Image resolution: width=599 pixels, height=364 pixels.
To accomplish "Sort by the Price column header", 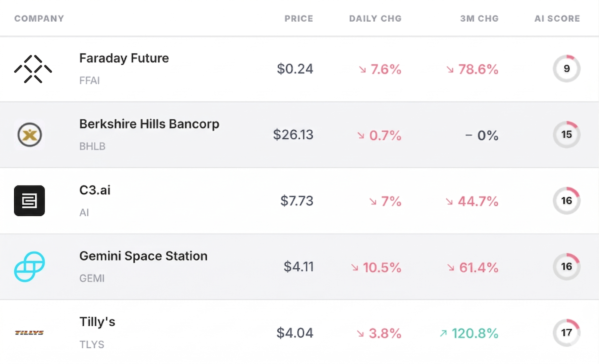I will [x=299, y=18].
